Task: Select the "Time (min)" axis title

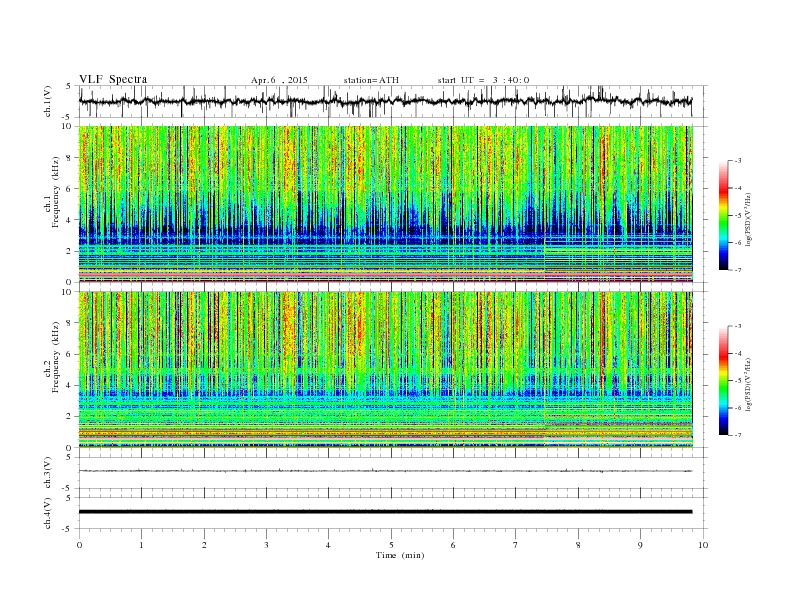Action: (x=400, y=555)
